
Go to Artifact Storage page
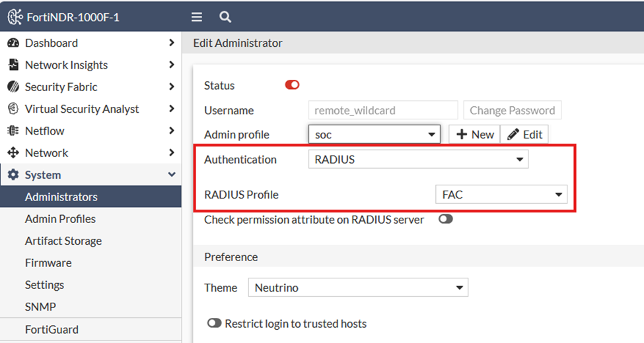90,241
